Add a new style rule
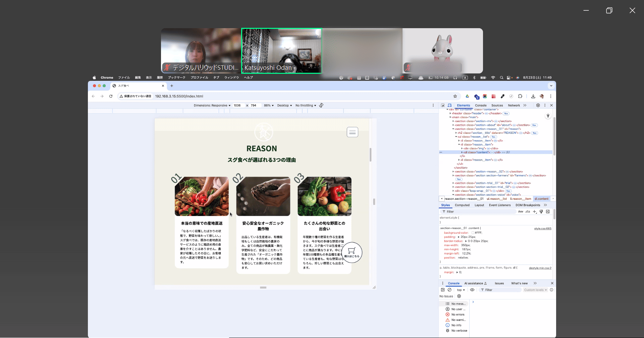The image size is (644, 338). pyautogui.click(x=535, y=212)
